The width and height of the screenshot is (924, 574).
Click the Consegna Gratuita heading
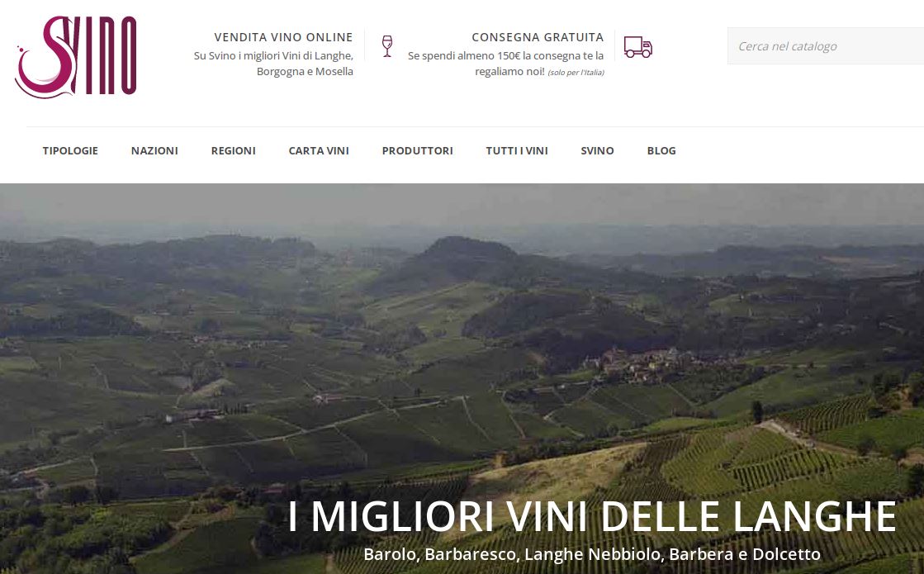click(538, 37)
